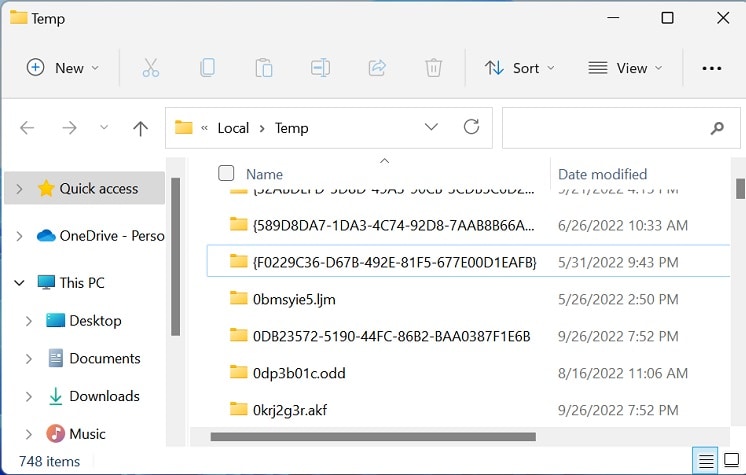
Task: Sort by the Date modified column
Action: [x=602, y=174]
